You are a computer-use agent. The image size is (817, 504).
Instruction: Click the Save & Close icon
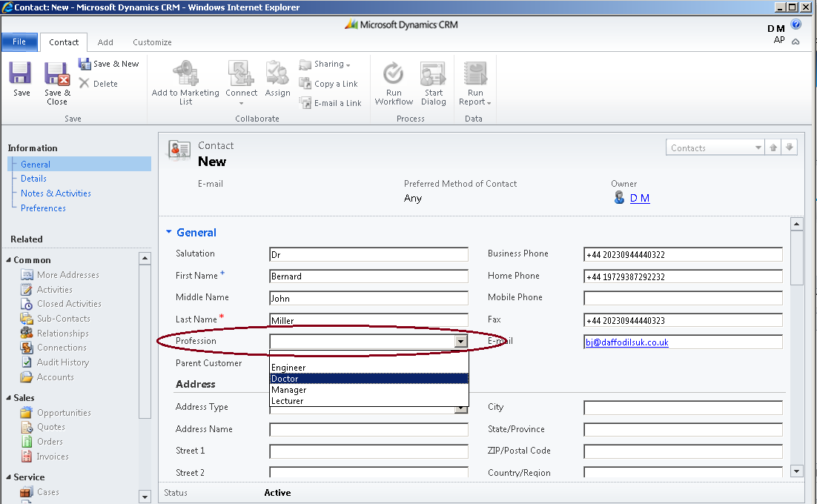coord(57,82)
